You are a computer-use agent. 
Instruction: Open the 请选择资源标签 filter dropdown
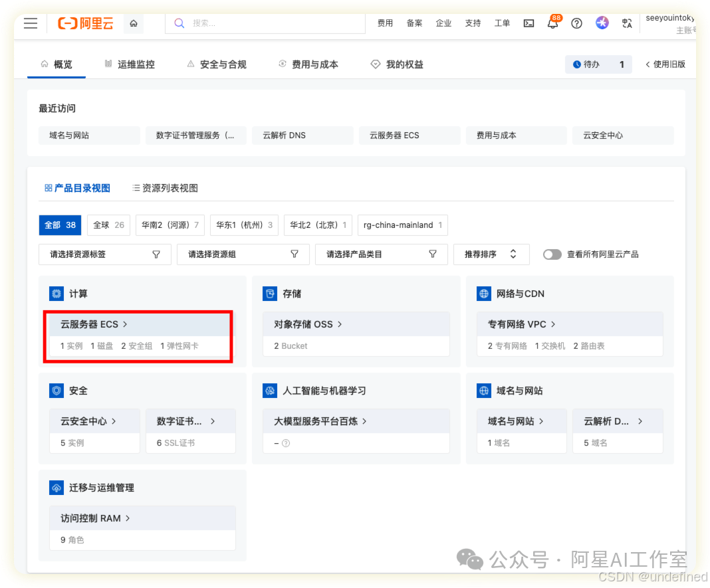105,254
